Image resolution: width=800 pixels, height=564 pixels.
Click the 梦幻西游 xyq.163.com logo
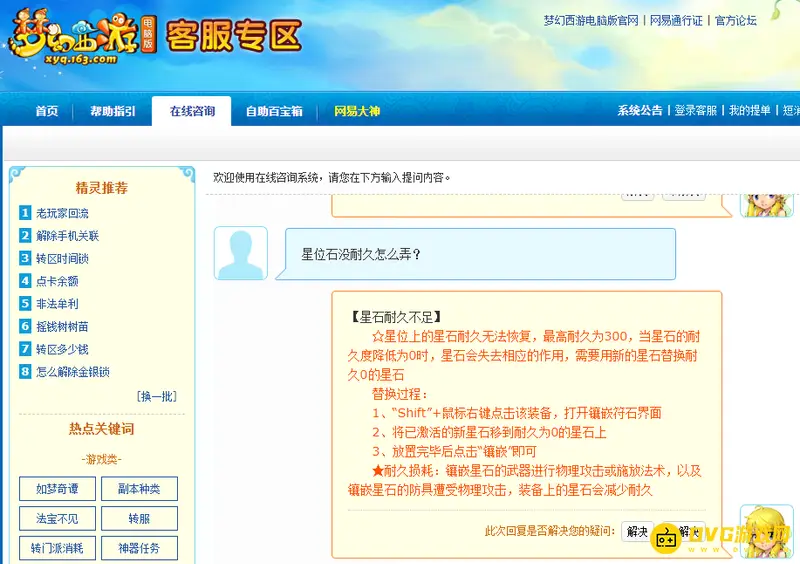coord(82,37)
